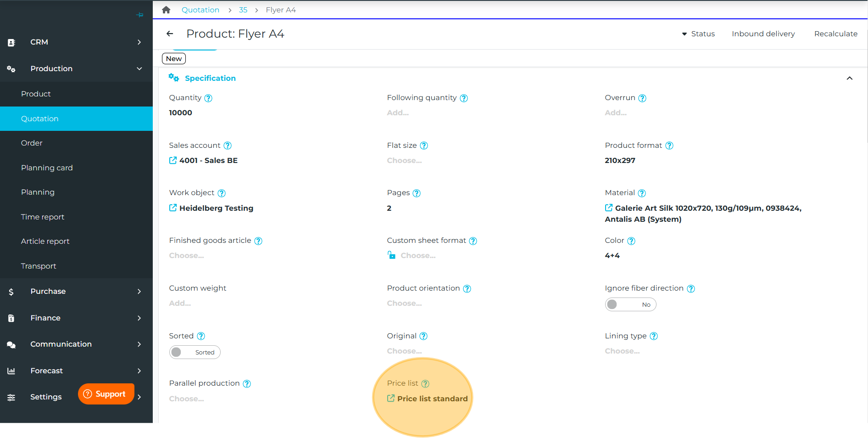The width and height of the screenshot is (868, 438).
Task: Open the Material external link icon
Action: pos(609,208)
